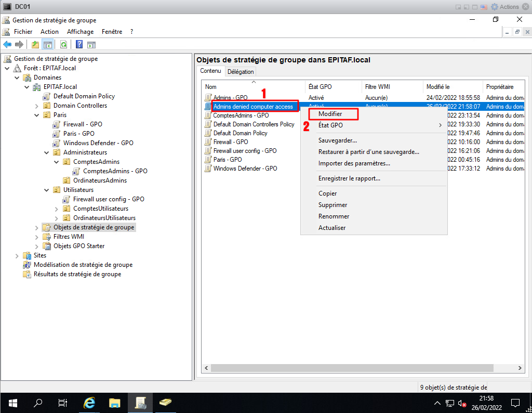532x413 pixels.
Task: Click the Refresh toolbar icon
Action: coord(63,45)
